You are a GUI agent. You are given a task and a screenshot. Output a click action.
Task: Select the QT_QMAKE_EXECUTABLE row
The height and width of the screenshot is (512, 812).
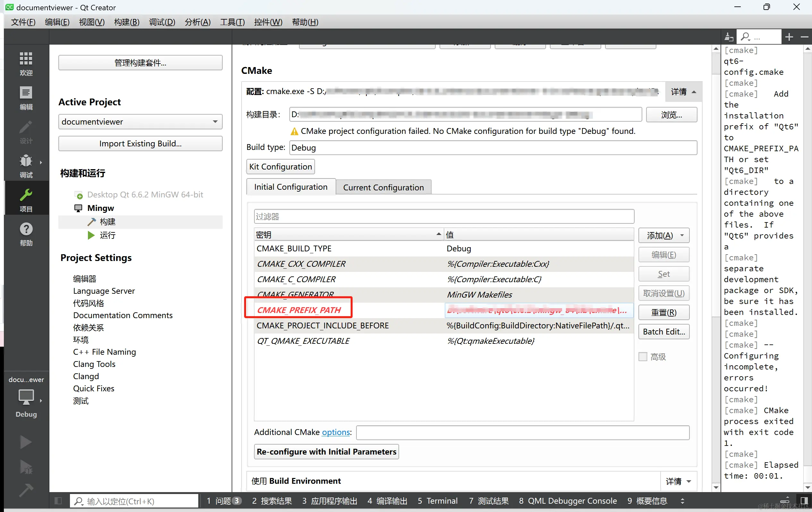click(444, 341)
